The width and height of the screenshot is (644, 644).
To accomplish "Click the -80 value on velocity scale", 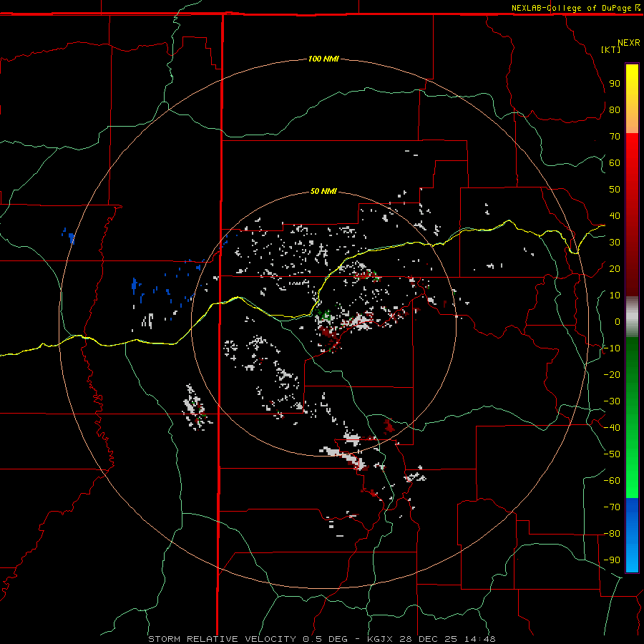I will 612,534.
